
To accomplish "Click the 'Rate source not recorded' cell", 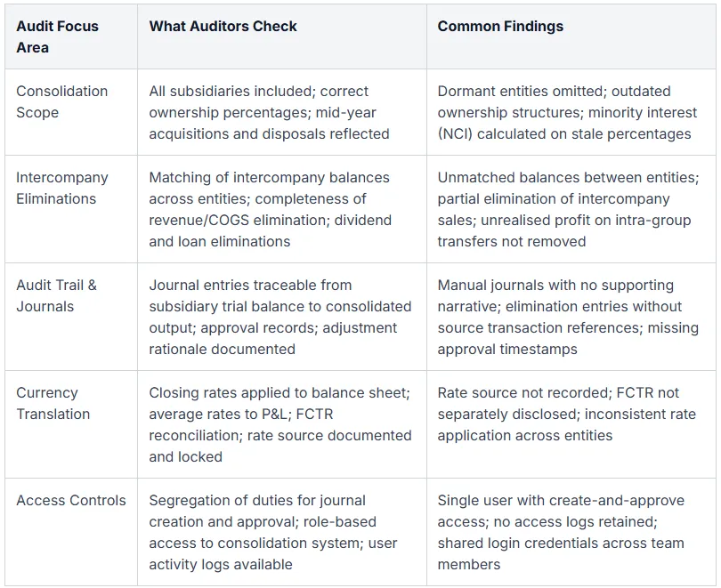I will 571,424.
